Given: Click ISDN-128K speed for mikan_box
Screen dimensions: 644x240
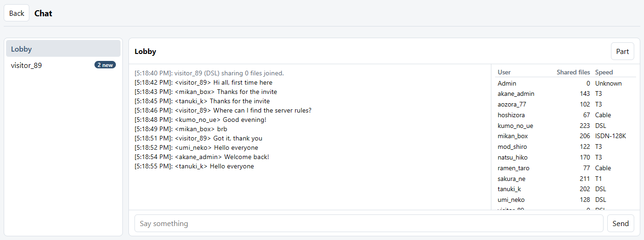Looking at the screenshot, I should pos(610,136).
